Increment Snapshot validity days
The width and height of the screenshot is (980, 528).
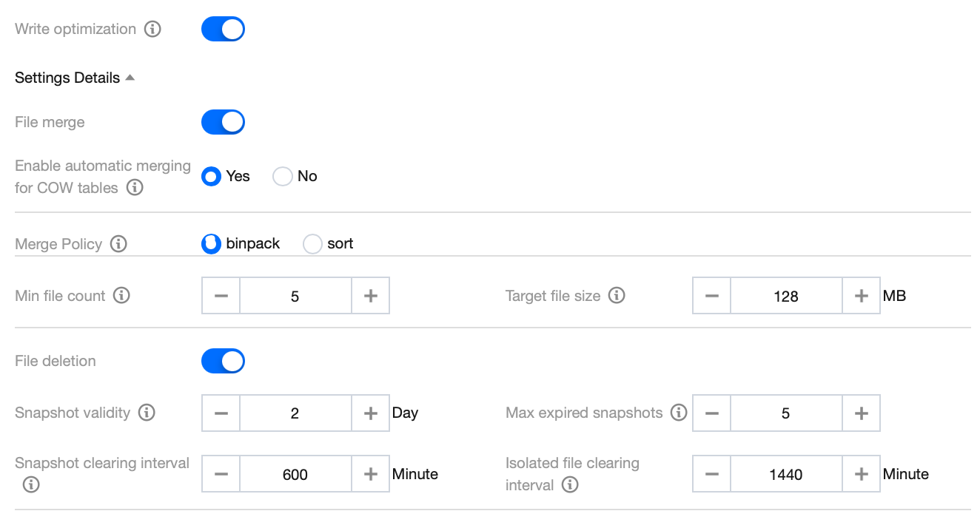[x=371, y=413]
